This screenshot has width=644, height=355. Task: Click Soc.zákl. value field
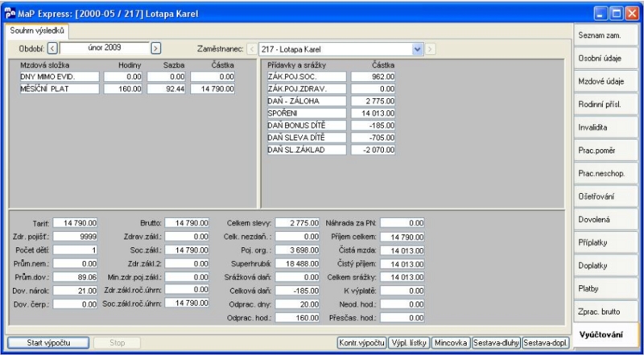(187, 250)
